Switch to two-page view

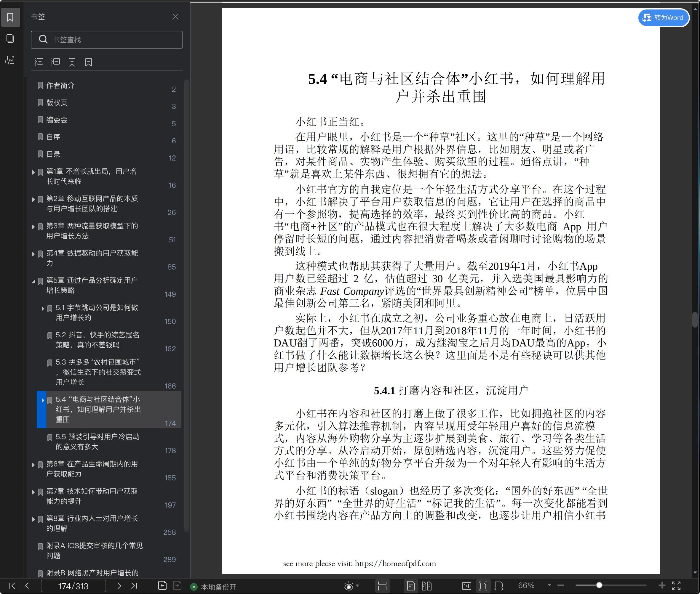[427, 586]
